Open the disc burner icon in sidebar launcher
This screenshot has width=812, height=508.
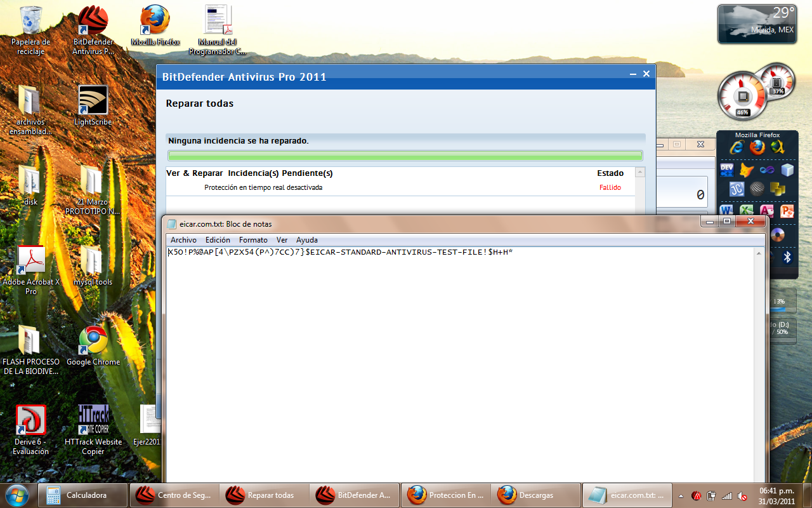pos(778,234)
